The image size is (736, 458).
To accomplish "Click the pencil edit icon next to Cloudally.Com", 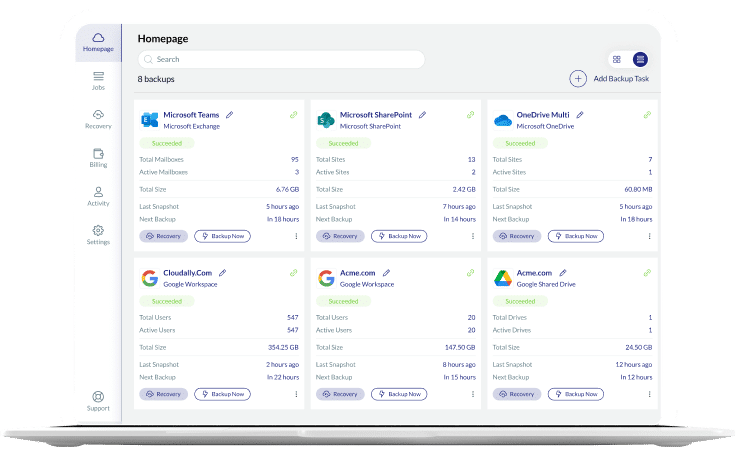I will click(223, 272).
